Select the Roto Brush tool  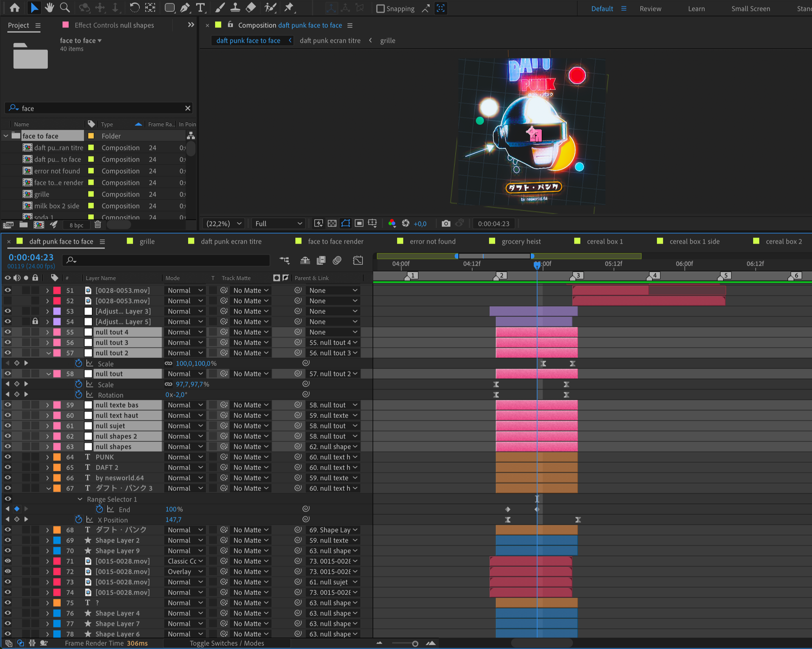(x=270, y=8)
